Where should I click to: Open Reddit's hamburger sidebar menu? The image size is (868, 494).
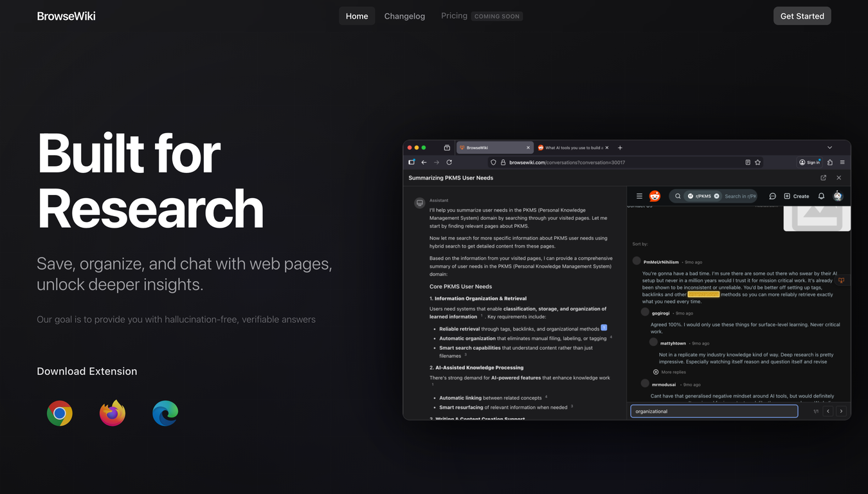click(x=639, y=196)
